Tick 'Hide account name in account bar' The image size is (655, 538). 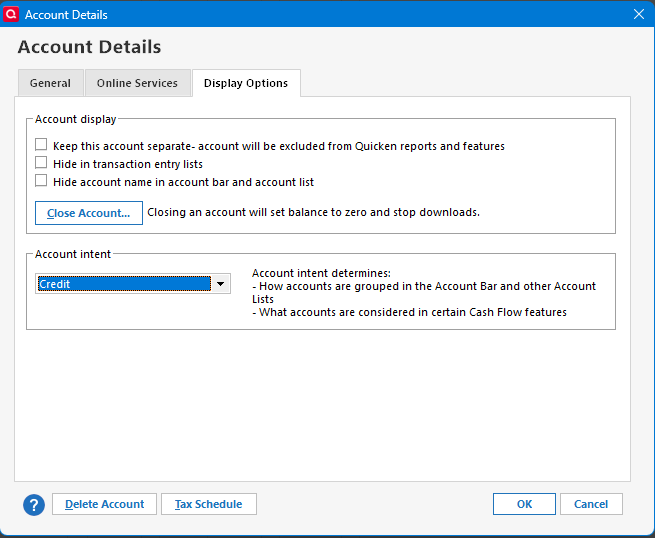(x=41, y=180)
